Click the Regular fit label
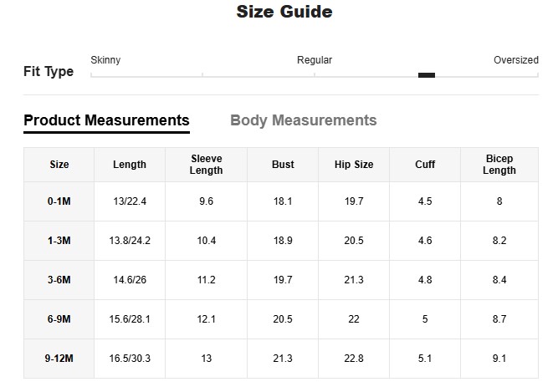This screenshot has width=558, height=392. [x=315, y=60]
